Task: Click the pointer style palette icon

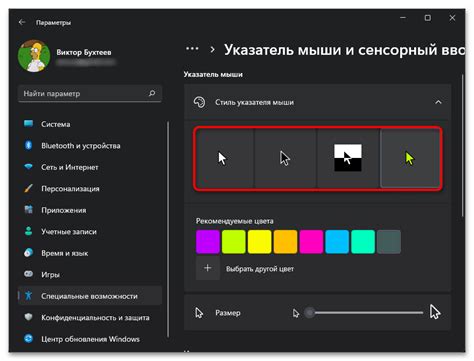Action: [x=199, y=102]
